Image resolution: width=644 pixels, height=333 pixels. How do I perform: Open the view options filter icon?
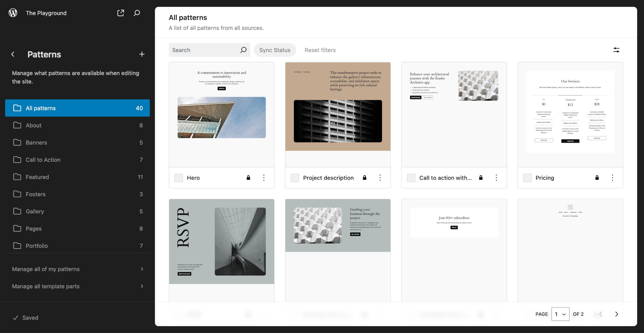(x=616, y=50)
